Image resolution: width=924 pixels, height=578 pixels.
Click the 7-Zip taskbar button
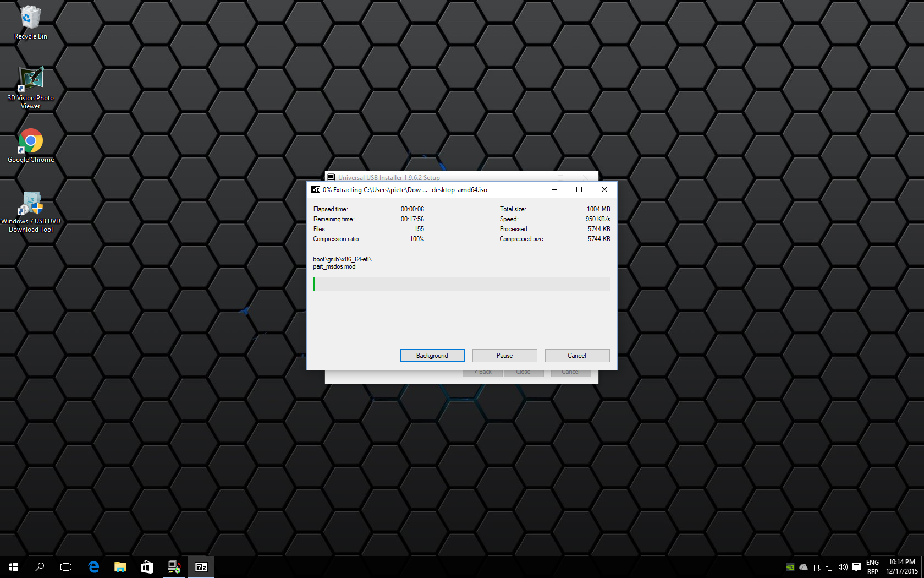pyautogui.click(x=201, y=567)
